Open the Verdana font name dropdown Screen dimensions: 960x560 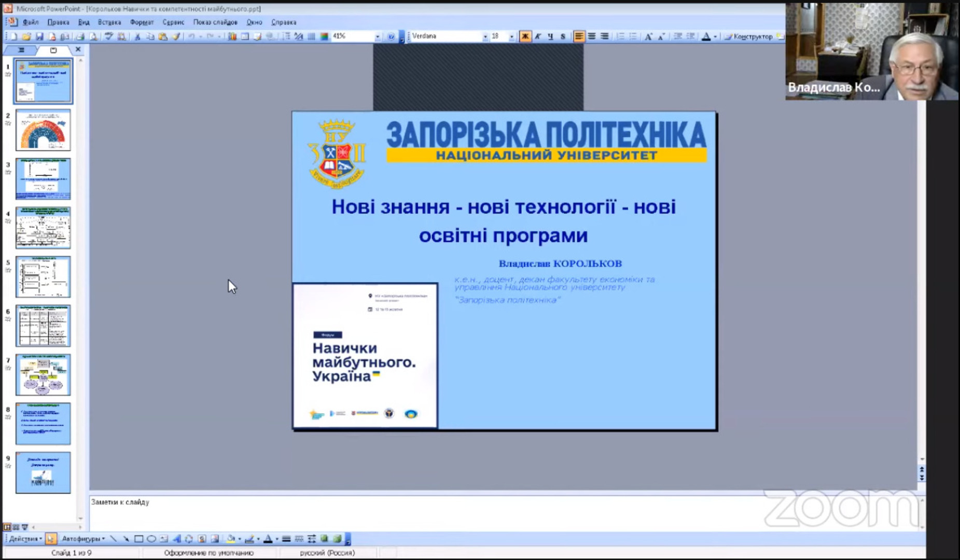click(485, 36)
